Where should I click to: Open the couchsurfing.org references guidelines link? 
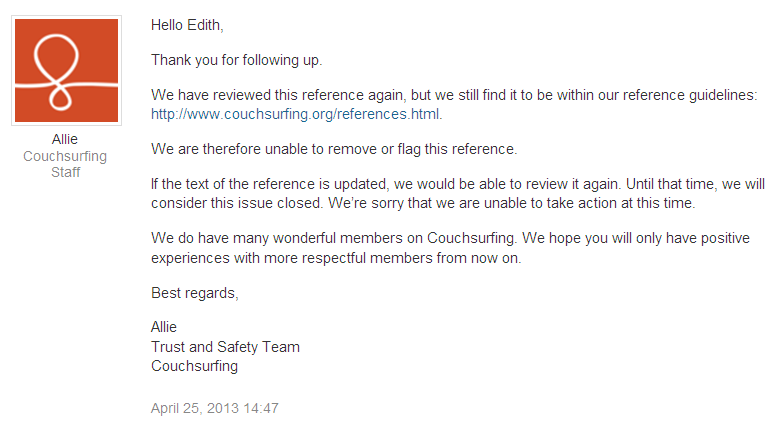tap(296, 114)
